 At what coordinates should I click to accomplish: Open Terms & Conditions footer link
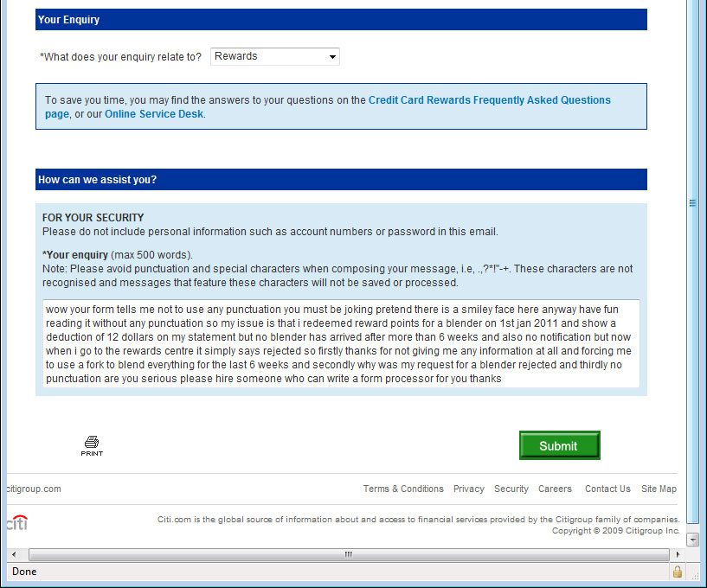point(403,489)
